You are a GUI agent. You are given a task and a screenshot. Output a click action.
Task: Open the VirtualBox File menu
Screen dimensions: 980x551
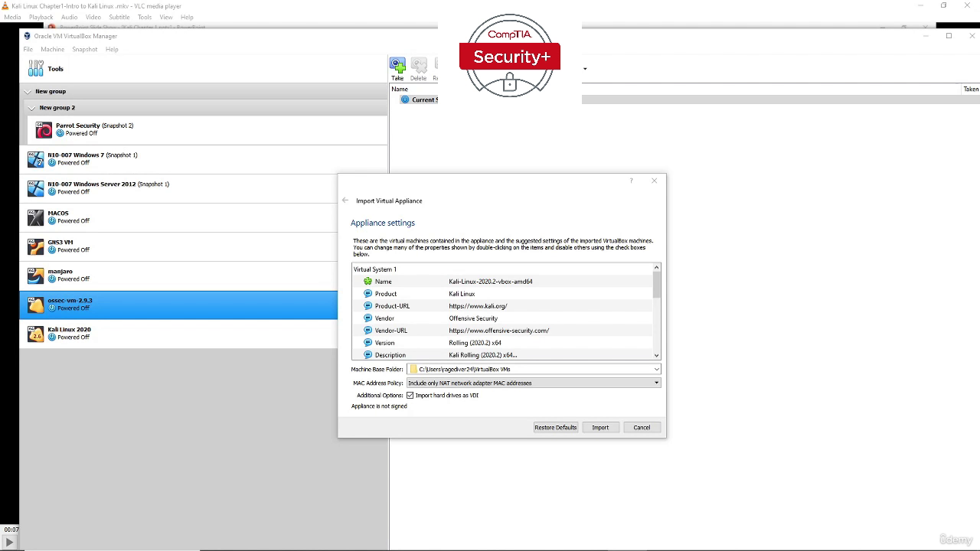[x=28, y=50]
